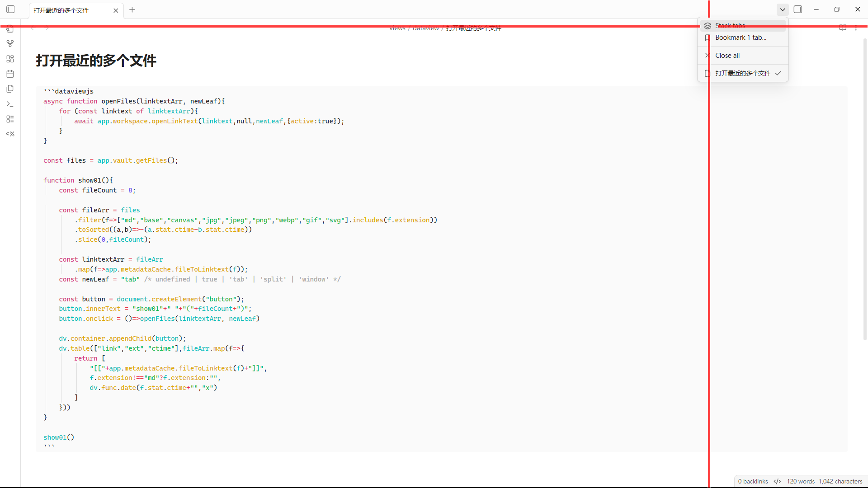Collapse the tab list dropdown arrow
Screen dimensions: 868x488
pos(783,9)
